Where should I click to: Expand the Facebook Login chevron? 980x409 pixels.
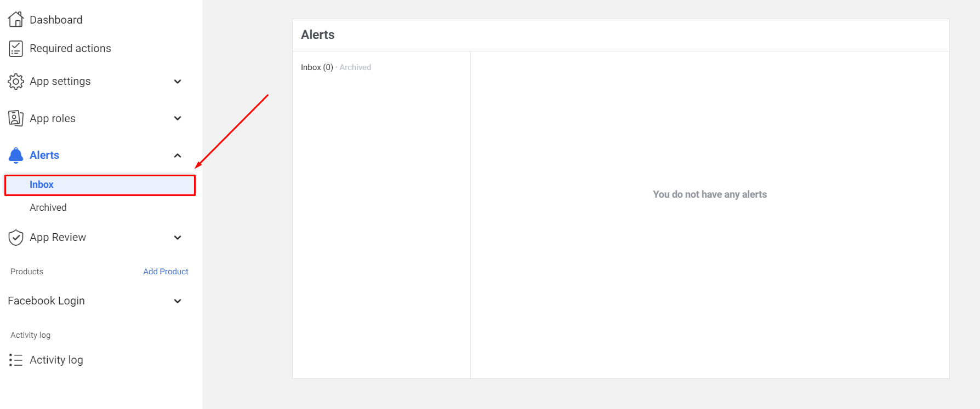[x=178, y=301]
